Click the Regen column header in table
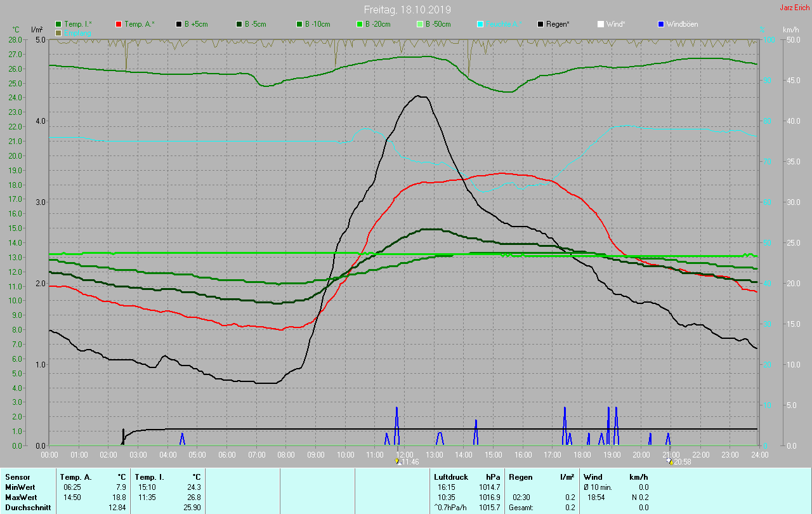This screenshot has width=812, height=514. coord(520,477)
